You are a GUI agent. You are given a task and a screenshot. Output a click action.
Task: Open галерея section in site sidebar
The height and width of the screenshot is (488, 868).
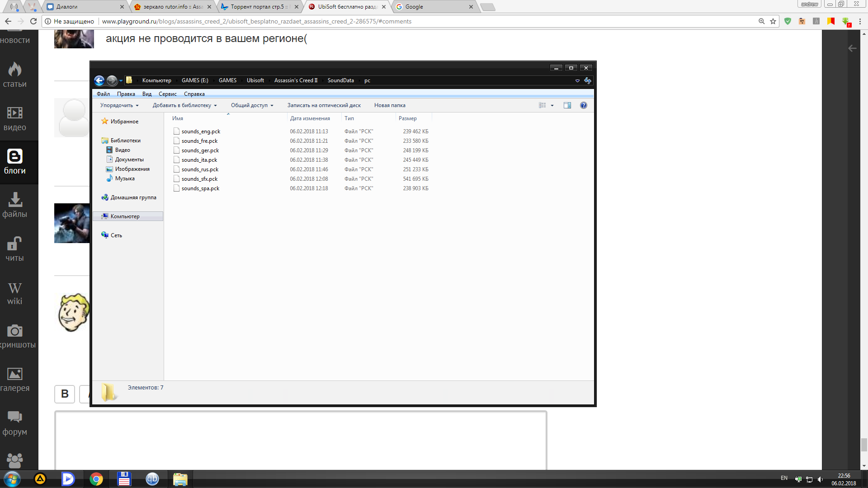click(x=15, y=380)
